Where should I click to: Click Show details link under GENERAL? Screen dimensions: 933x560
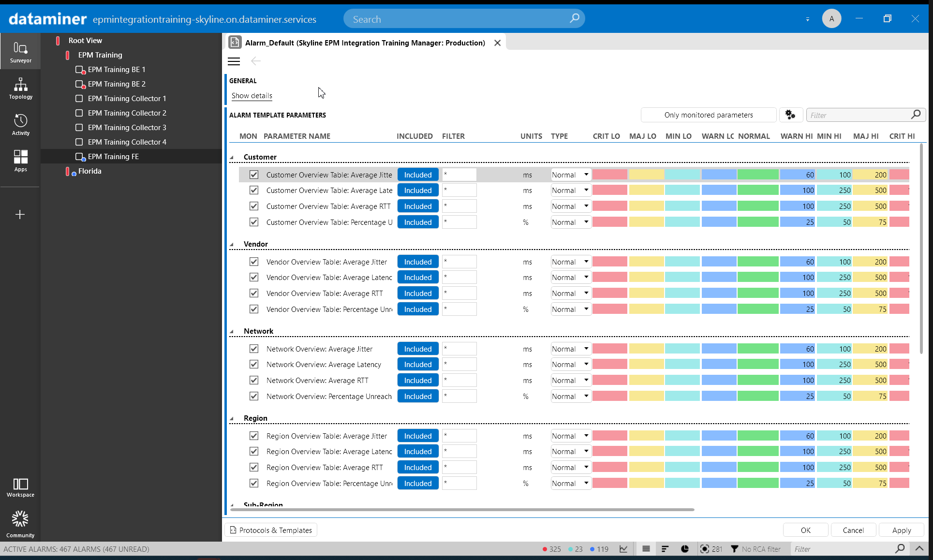(x=252, y=95)
